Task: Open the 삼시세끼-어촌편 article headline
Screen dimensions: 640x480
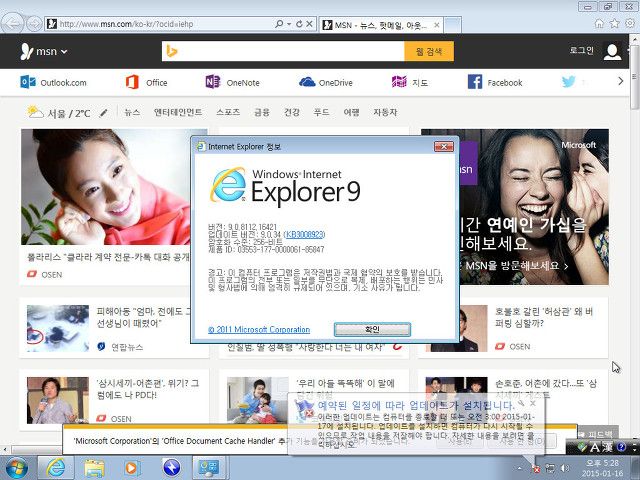Action: (x=148, y=389)
